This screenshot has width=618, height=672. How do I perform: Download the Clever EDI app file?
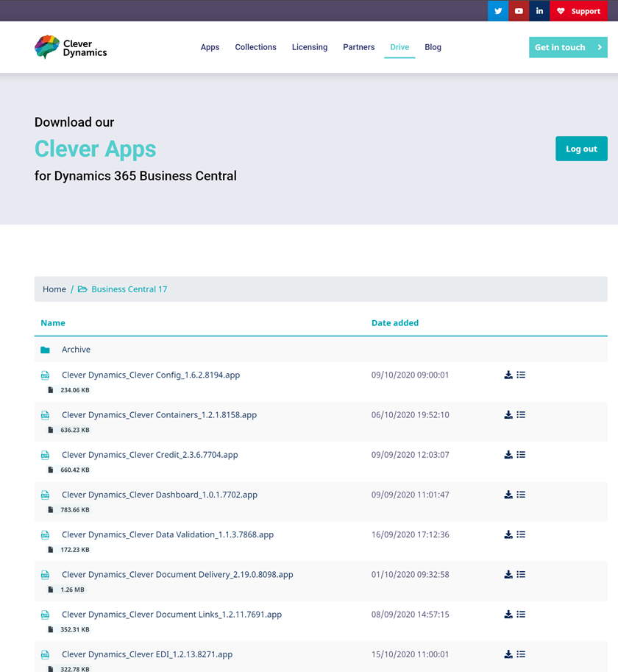508,654
